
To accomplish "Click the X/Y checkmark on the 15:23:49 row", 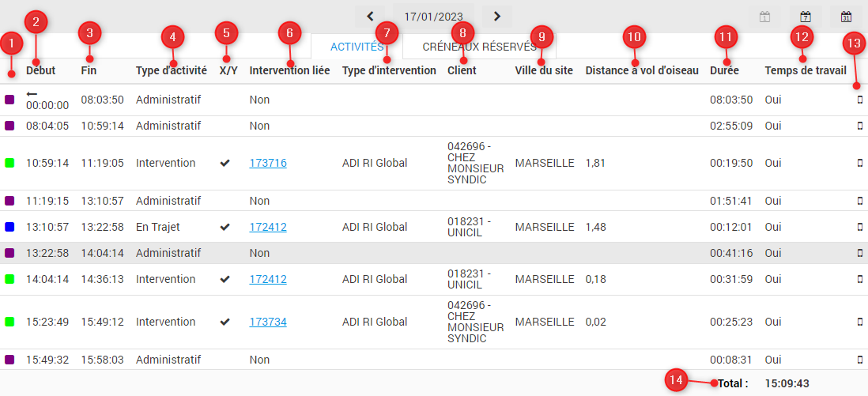I will pos(225,322).
